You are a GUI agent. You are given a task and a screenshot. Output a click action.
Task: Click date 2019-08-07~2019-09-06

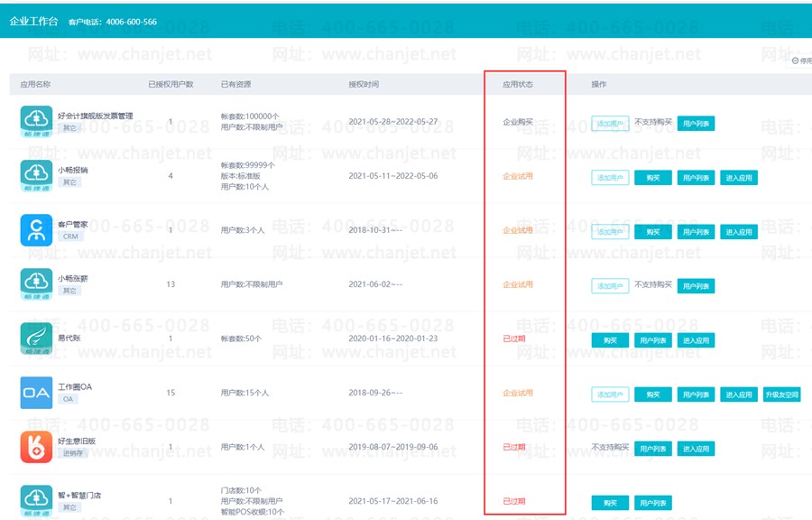(393, 447)
